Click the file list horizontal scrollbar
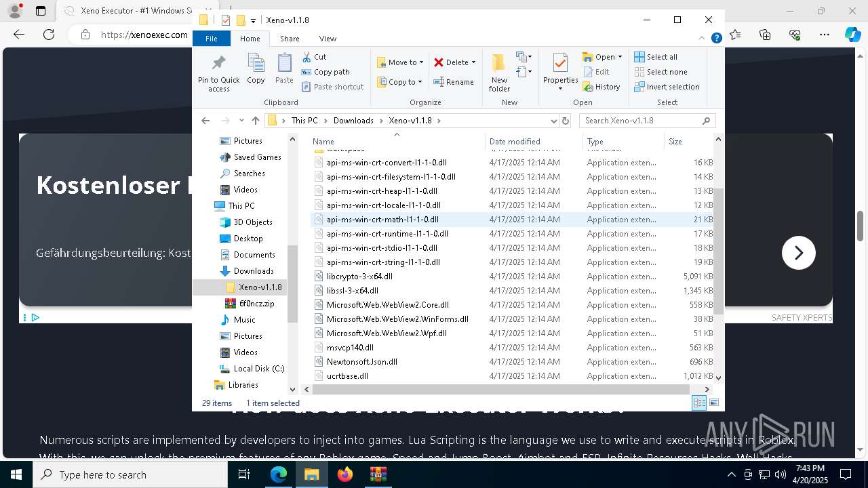The image size is (868, 488). click(x=500, y=389)
